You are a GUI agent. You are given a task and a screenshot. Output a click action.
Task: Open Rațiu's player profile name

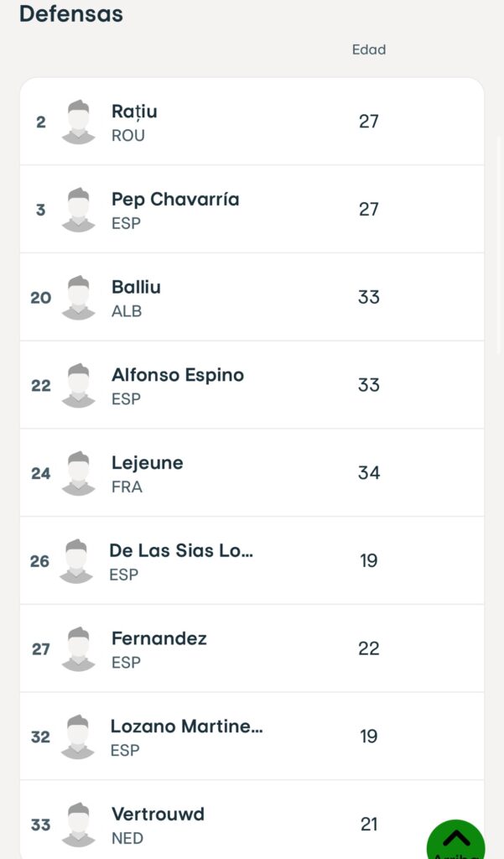pos(134,112)
